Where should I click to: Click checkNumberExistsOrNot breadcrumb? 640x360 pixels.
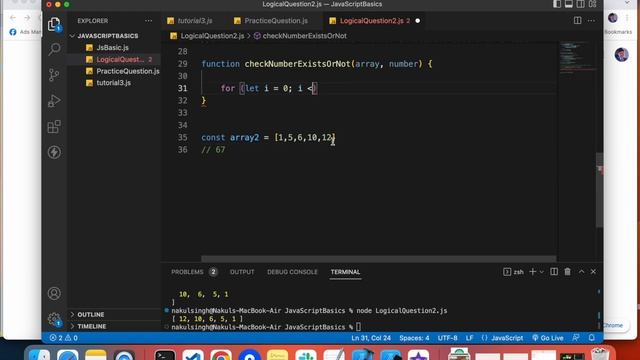pyautogui.click(x=304, y=36)
